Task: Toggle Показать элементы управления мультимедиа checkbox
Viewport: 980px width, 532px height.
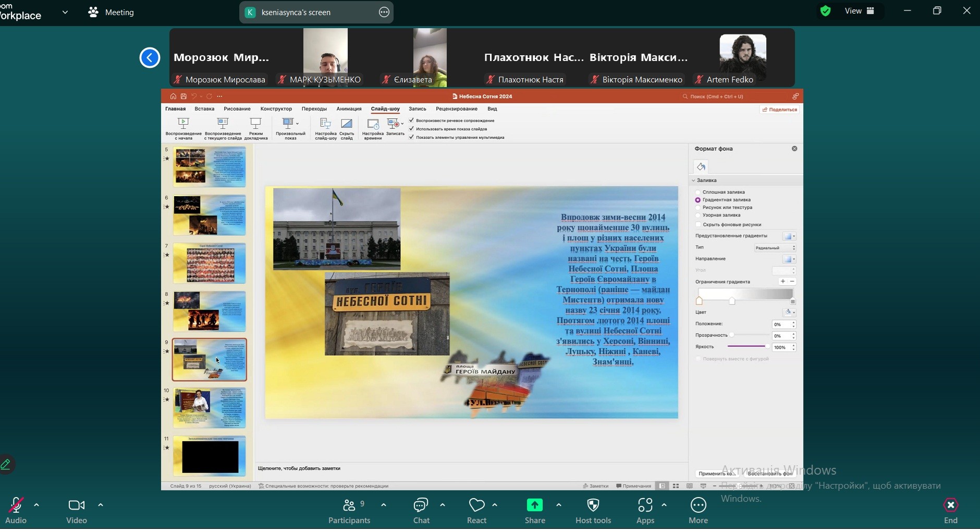Action: click(x=411, y=137)
